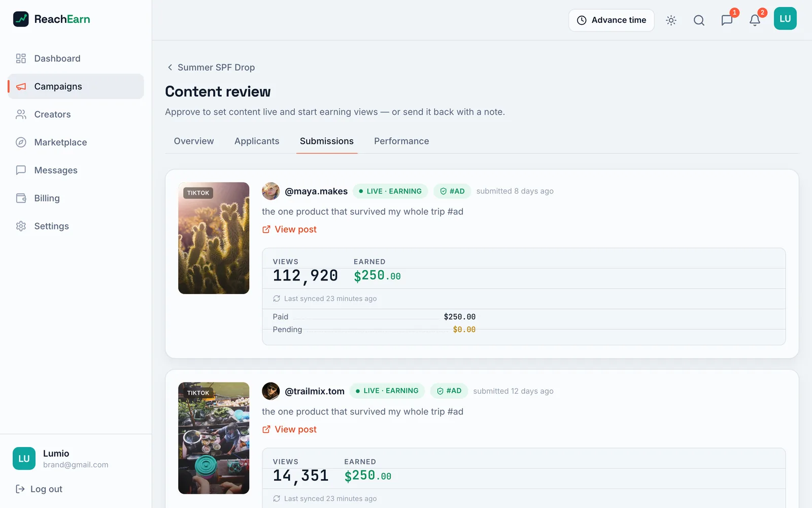
Task: Open the @maya.makes TikTok thumbnail
Action: tap(214, 238)
